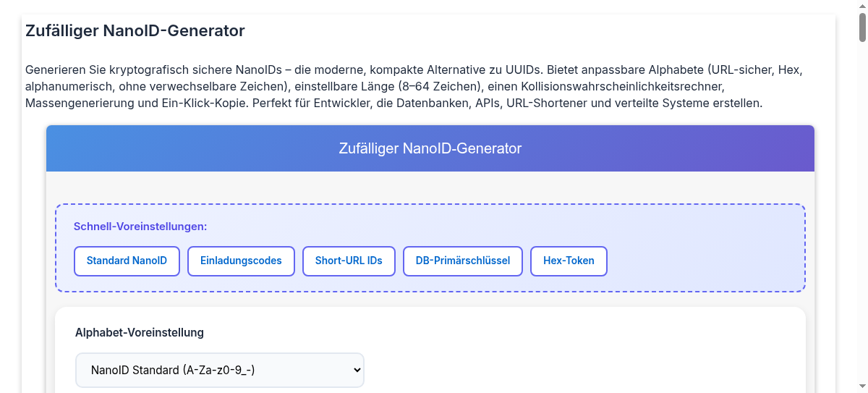Click the gradient banner title text
This screenshot has width=868, height=393.
click(x=430, y=148)
